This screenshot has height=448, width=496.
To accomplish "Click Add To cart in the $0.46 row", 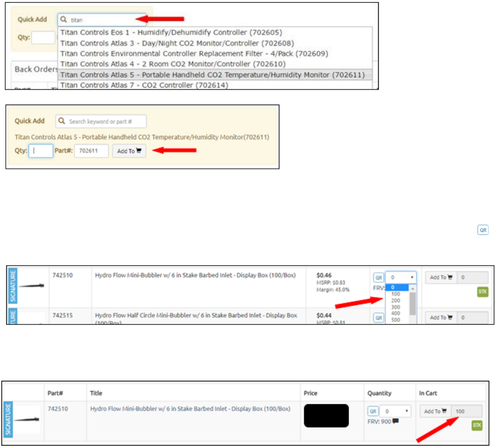I will point(441,277).
